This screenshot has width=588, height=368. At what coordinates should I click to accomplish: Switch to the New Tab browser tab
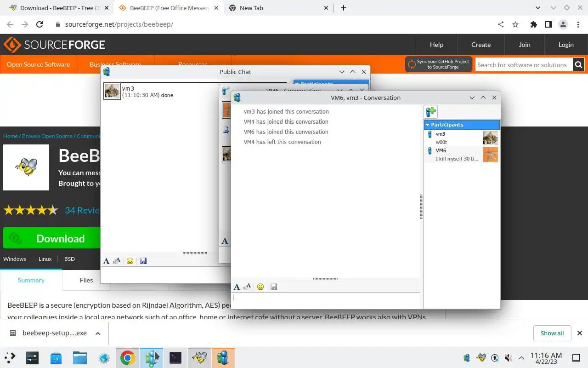(x=278, y=8)
